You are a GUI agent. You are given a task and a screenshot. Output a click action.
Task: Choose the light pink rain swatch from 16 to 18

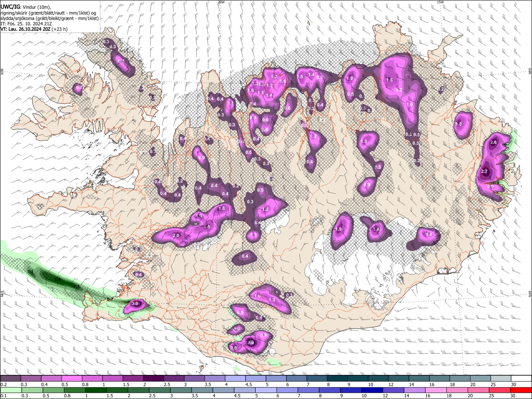click(x=436, y=390)
